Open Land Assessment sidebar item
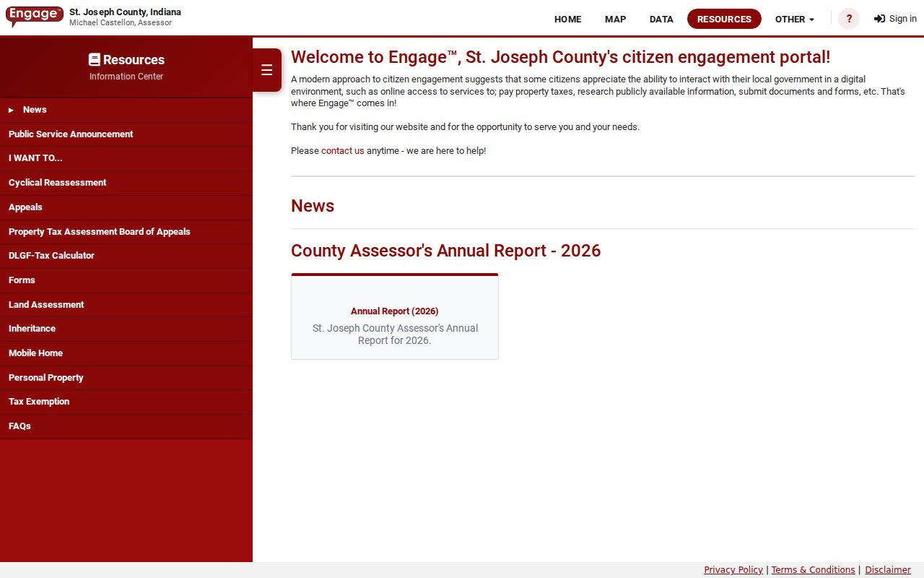The width and height of the screenshot is (924, 578). 126,305
